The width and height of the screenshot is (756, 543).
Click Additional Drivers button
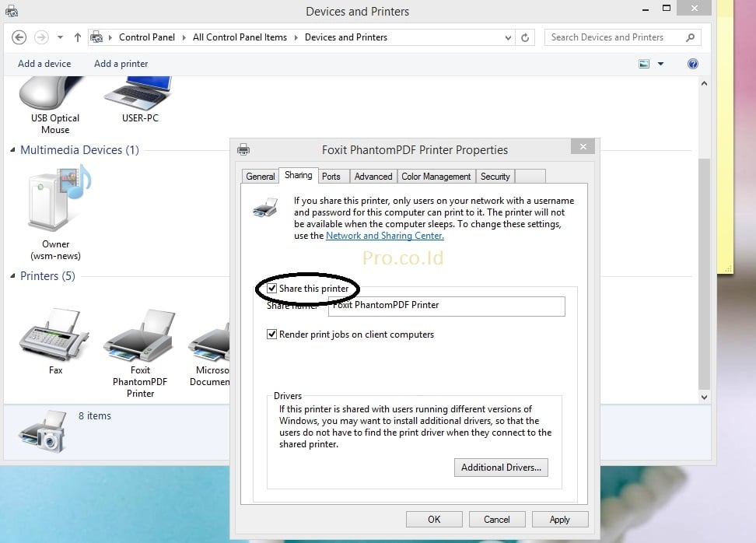pos(501,468)
